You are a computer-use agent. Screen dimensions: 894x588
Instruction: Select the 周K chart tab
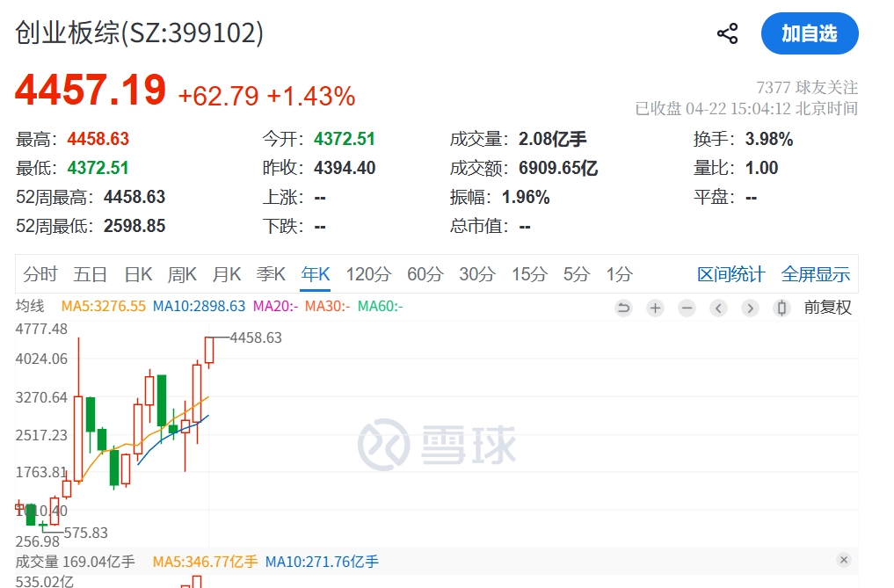(x=181, y=274)
